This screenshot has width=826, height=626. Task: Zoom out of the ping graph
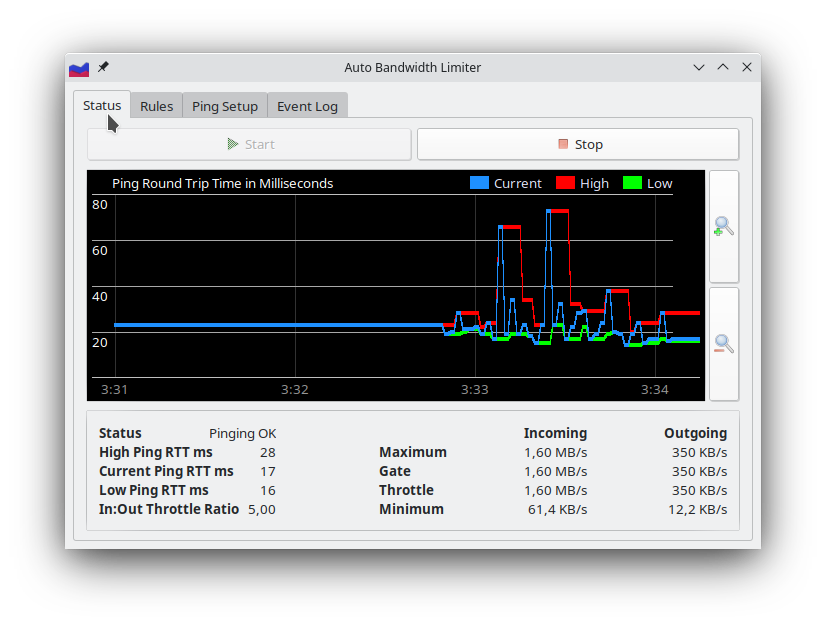tap(723, 343)
